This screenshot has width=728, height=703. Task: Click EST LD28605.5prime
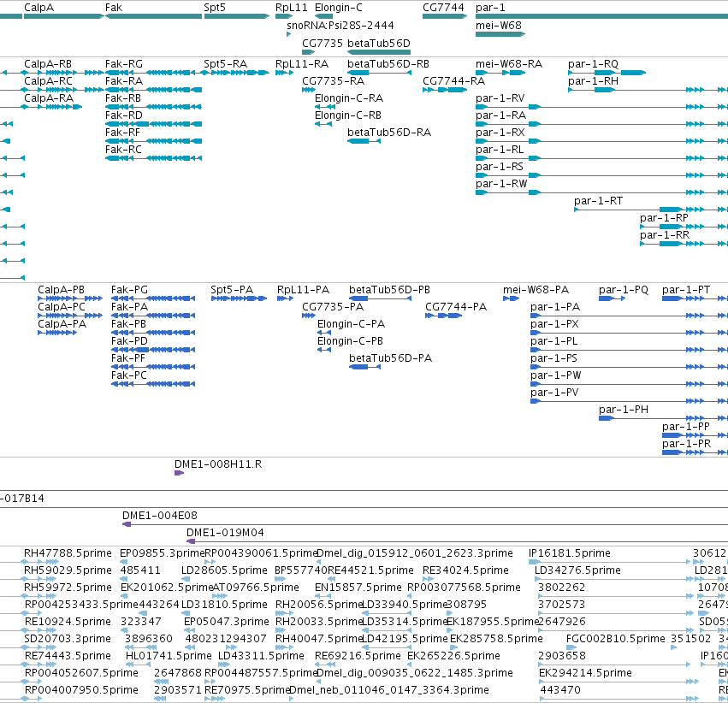(x=186, y=579)
